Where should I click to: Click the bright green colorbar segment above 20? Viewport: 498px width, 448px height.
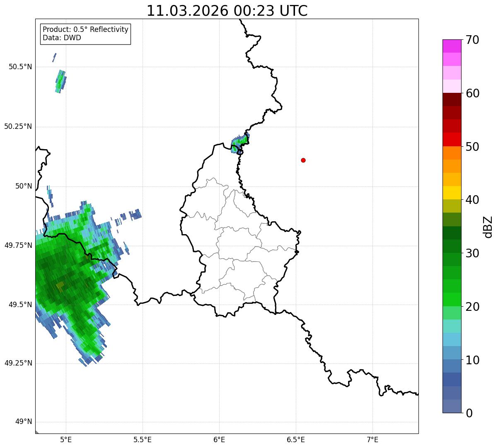452,299
